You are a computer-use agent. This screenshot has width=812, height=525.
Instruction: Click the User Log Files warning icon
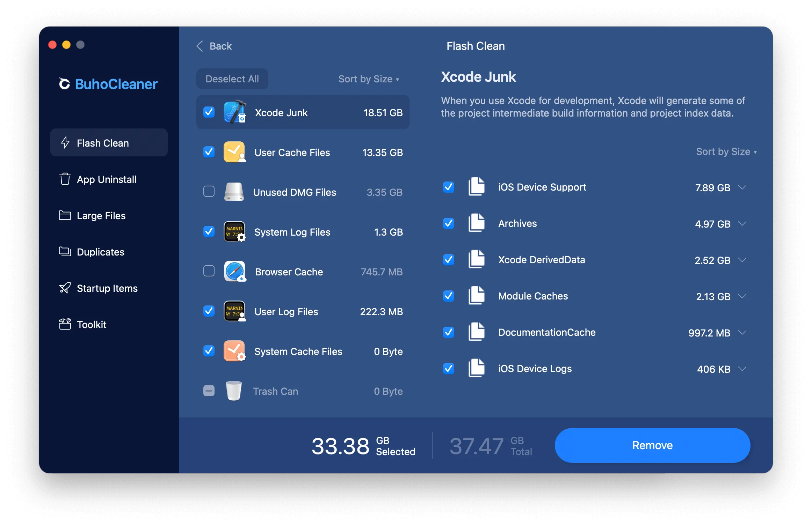[234, 311]
